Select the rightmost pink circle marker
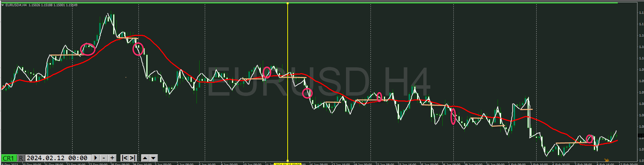The height and width of the screenshot is (165, 644). pos(590,139)
